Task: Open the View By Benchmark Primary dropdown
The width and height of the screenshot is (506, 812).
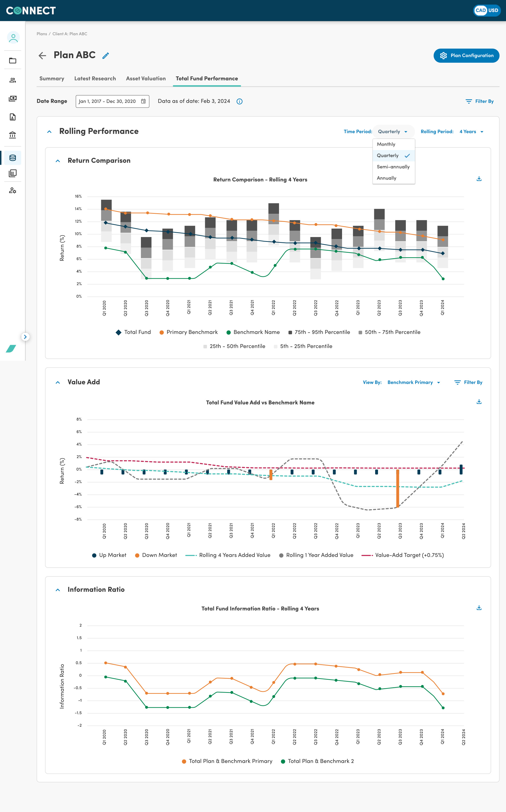Action: pyautogui.click(x=414, y=382)
